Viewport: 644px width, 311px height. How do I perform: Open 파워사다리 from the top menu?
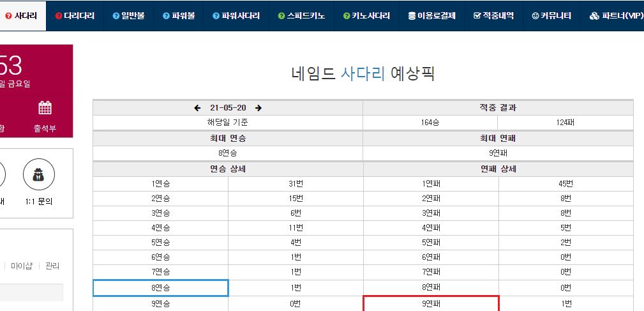[x=236, y=16]
